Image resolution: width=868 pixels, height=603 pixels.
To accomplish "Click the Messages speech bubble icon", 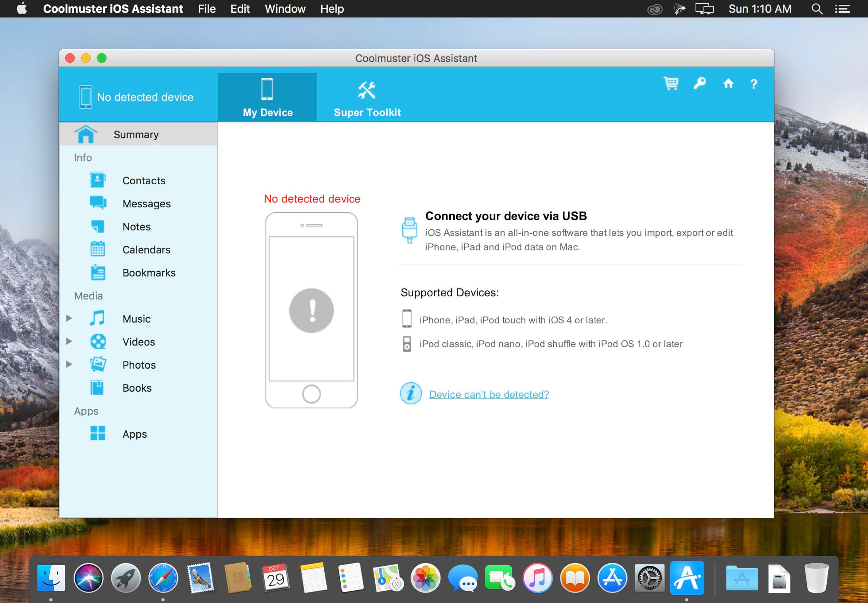I will tap(98, 203).
